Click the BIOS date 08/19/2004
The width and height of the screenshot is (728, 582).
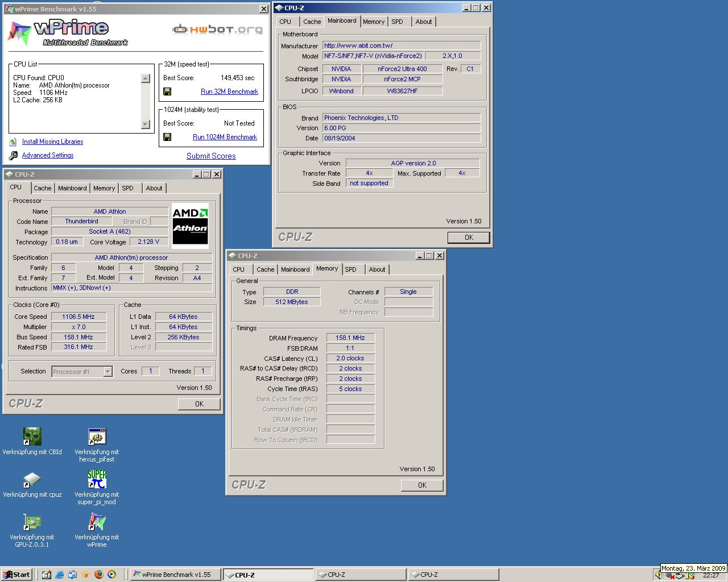[x=402, y=138]
